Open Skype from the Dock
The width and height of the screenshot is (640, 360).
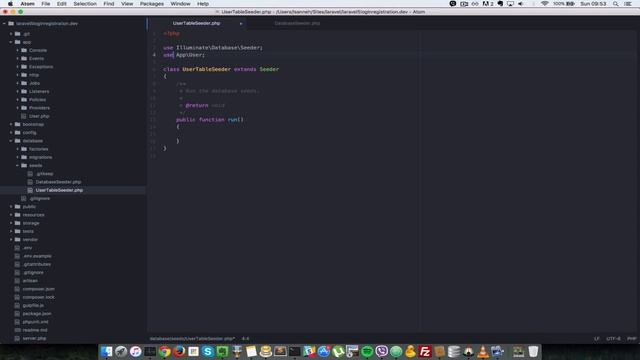(x=208, y=351)
